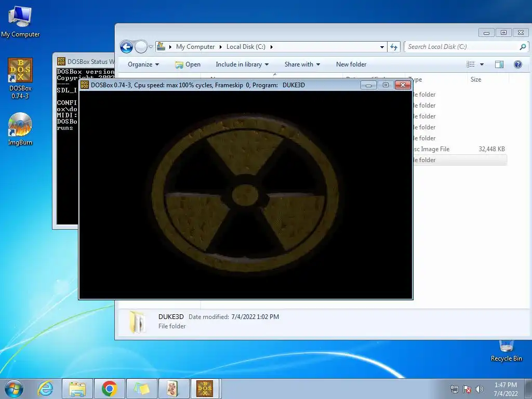Open the Action Center flag icon
532x399 pixels.
click(x=467, y=389)
